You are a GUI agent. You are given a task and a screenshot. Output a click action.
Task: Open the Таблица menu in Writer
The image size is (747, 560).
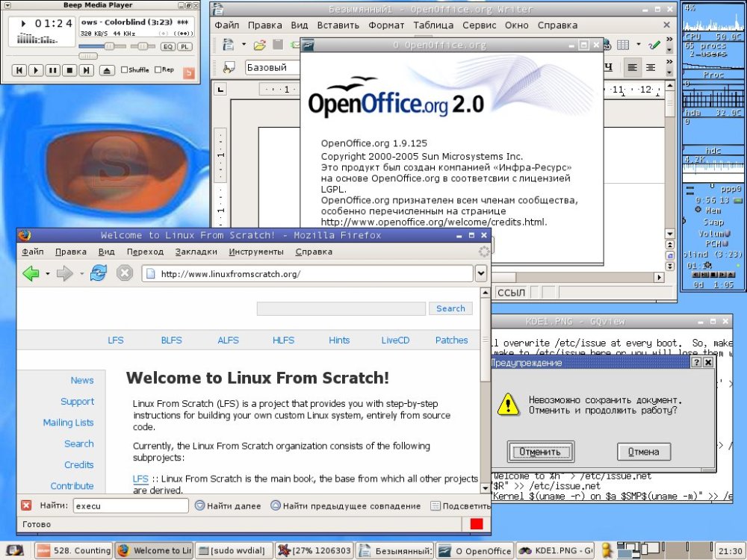point(433,25)
